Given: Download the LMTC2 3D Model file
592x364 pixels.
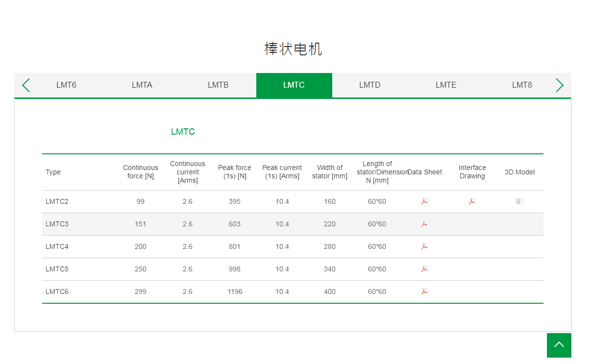Looking at the screenshot, I should [519, 201].
